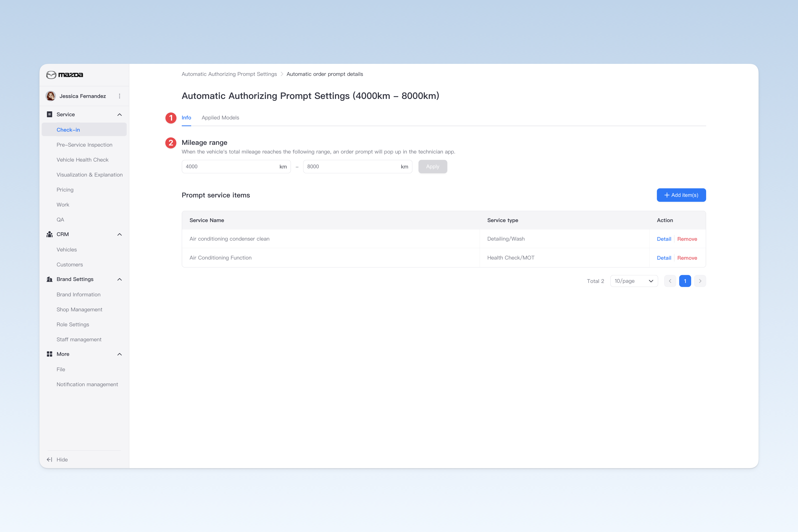
Task: Click the Service section icon
Action: [49, 114]
